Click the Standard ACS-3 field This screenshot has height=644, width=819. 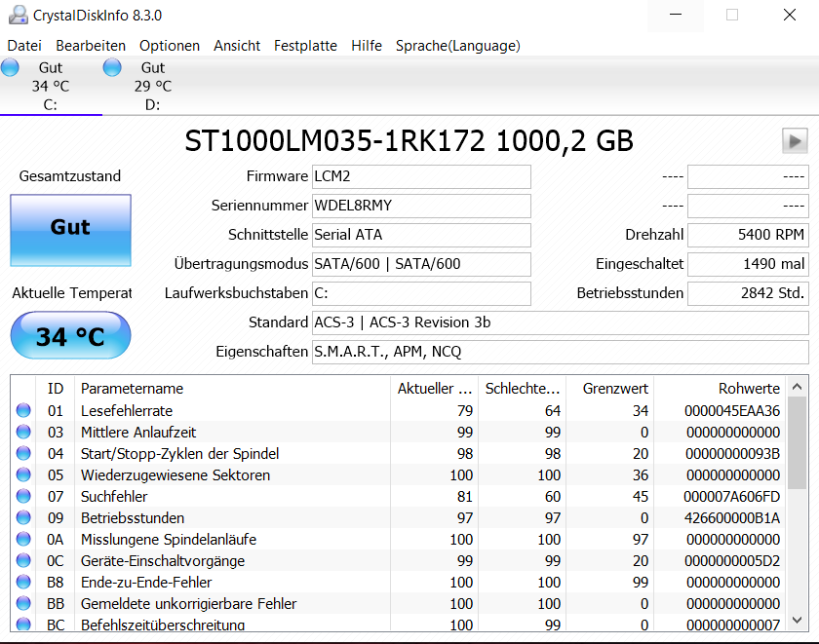pyautogui.click(x=561, y=323)
